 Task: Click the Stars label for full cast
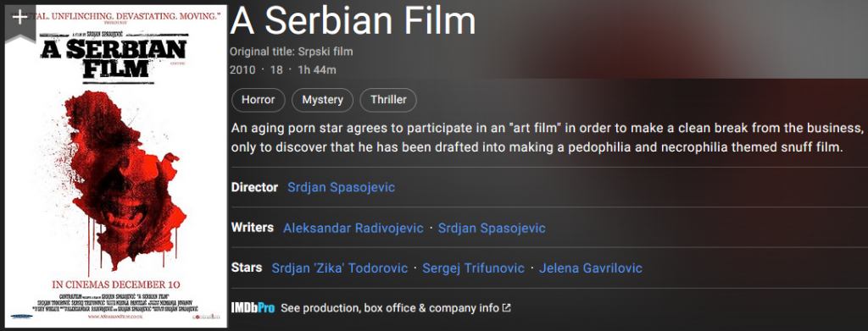coord(247,268)
